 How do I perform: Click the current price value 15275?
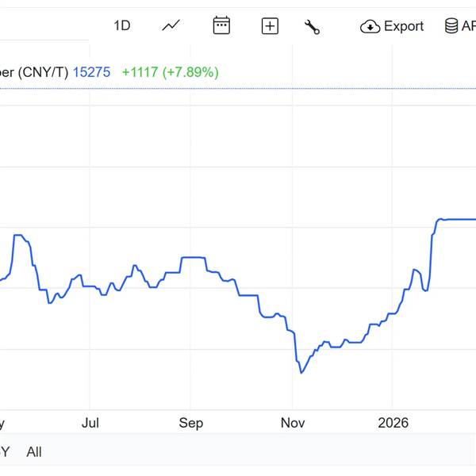pyautogui.click(x=90, y=72)
